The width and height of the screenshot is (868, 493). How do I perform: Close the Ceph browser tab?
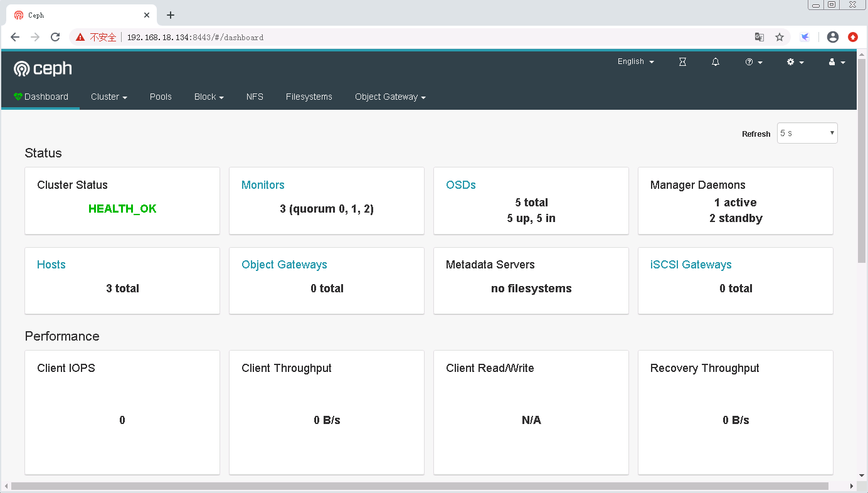pyautogui.click(x=147, y=15)
